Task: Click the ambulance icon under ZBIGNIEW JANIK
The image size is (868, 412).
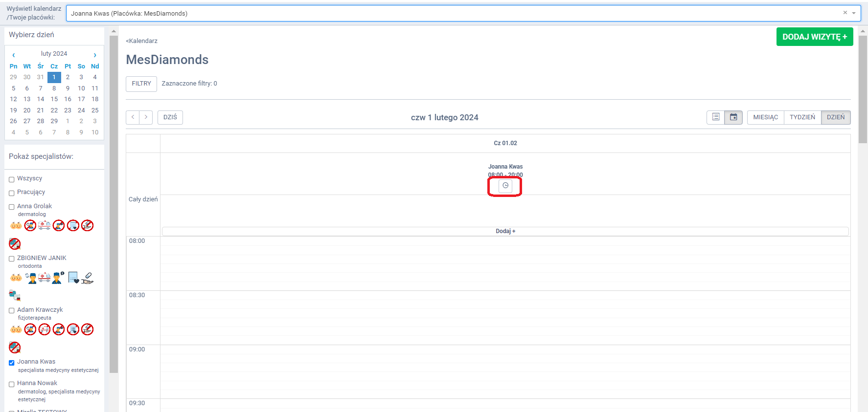Action: pyautogui.click(x=45, y=278)
